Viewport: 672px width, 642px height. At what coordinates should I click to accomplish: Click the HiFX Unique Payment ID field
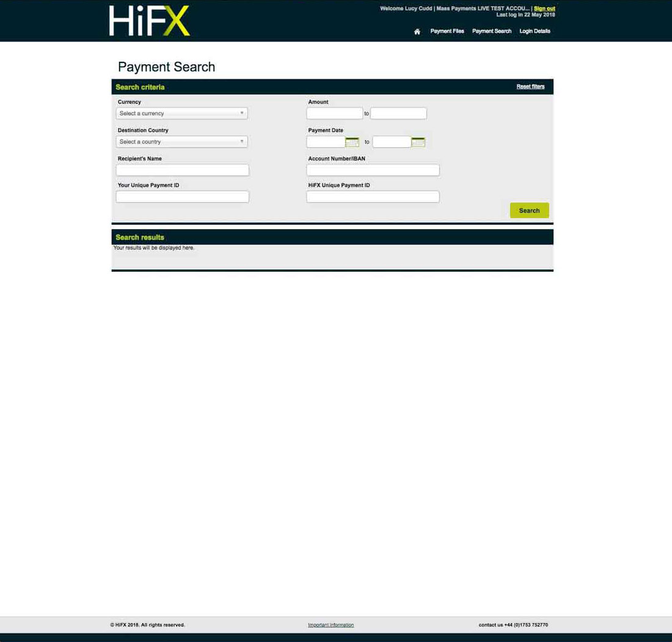click(x=373, y=197)
